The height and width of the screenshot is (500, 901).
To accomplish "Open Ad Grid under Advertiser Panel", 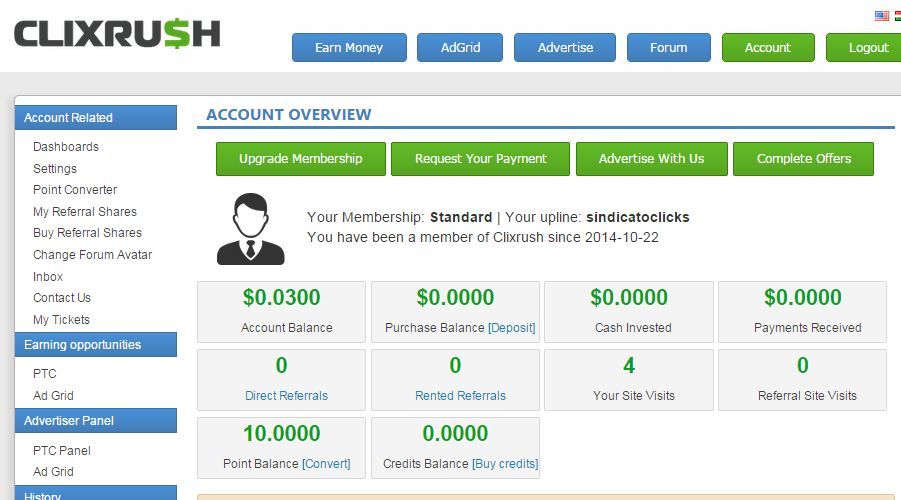I will pos(53,472).
